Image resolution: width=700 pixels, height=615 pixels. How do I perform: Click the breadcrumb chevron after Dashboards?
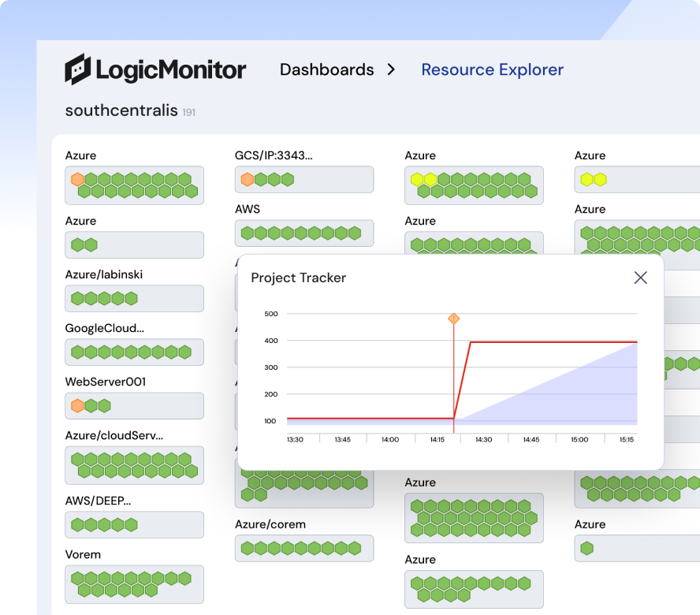click(391, 69)
